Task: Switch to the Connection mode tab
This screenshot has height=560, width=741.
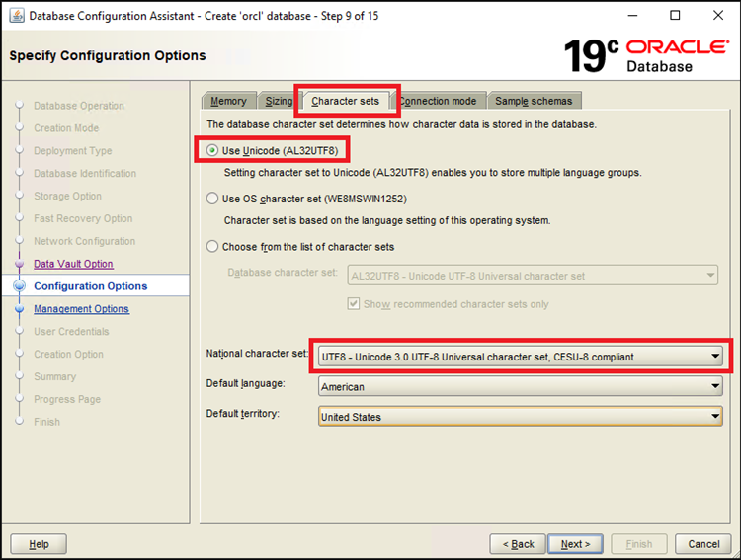Action: tap(439, 101)
